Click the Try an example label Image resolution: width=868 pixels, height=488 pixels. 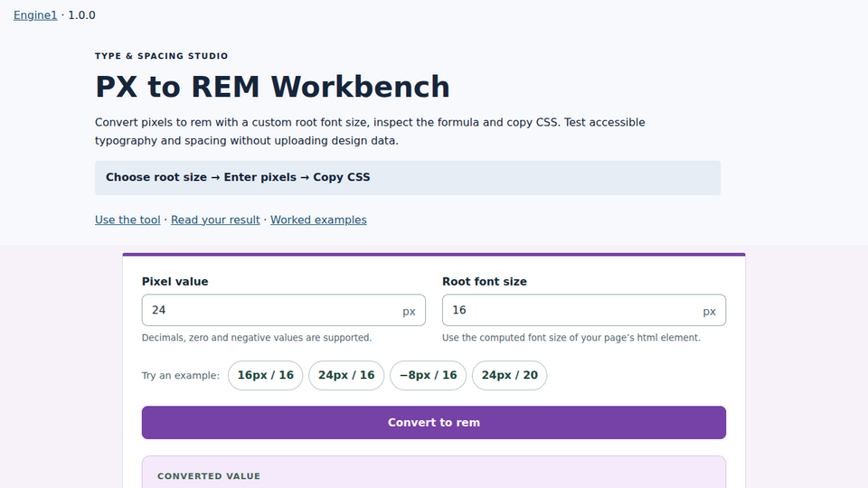point(181,376)
